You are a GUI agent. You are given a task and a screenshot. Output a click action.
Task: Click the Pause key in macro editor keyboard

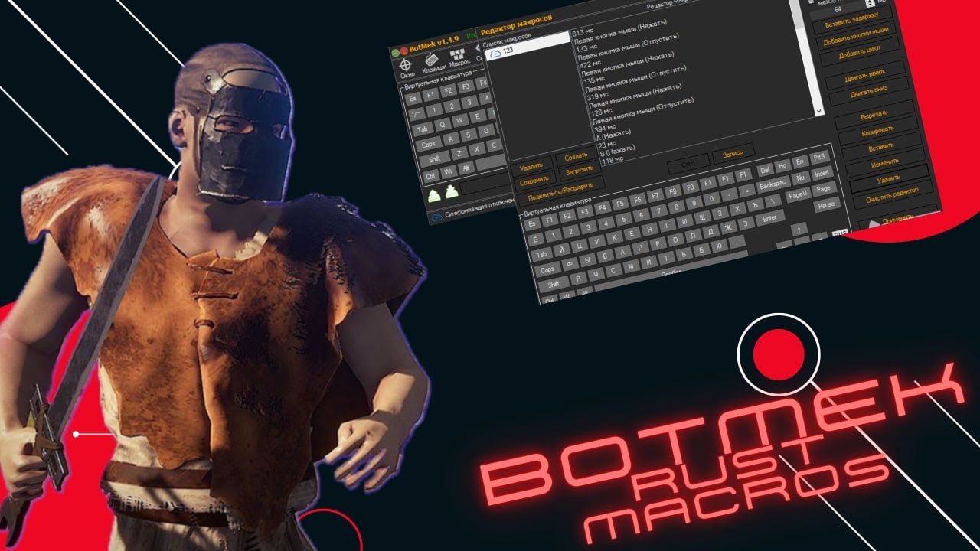pos(828,206)
